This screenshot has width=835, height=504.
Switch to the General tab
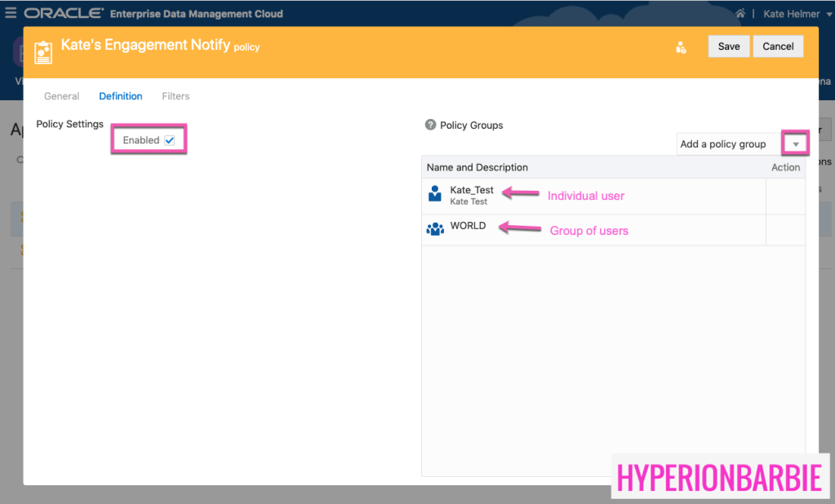61,96
